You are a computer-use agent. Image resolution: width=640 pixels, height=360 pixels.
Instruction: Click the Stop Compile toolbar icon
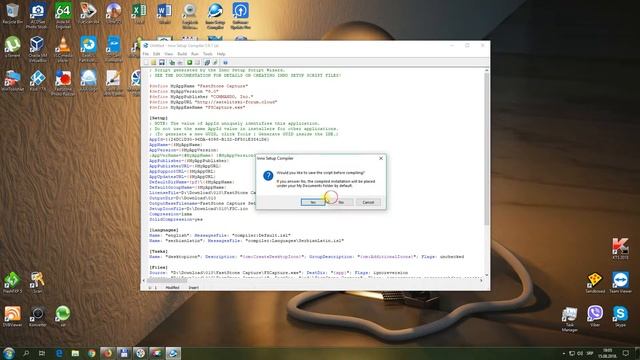[180, 62]
